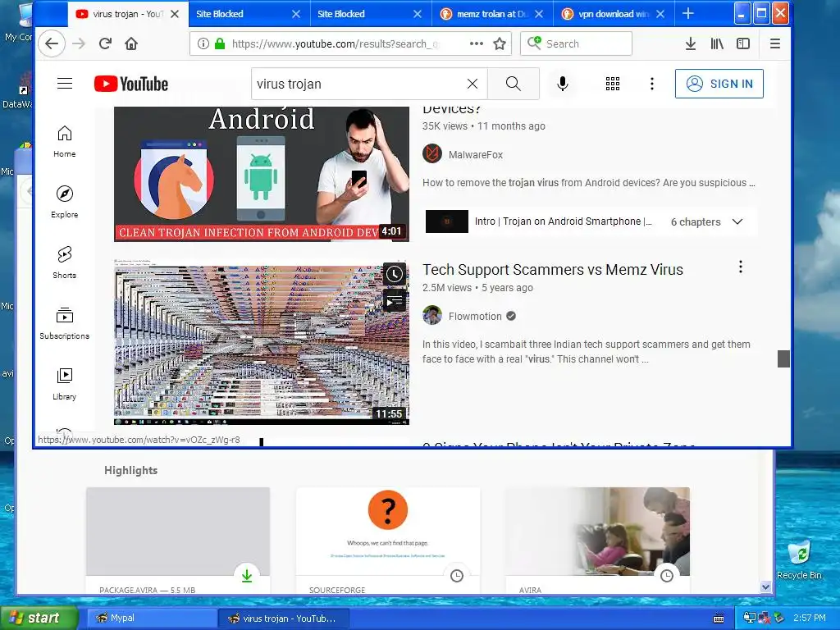Clear the YouTube search text with X

click(472, 84)
